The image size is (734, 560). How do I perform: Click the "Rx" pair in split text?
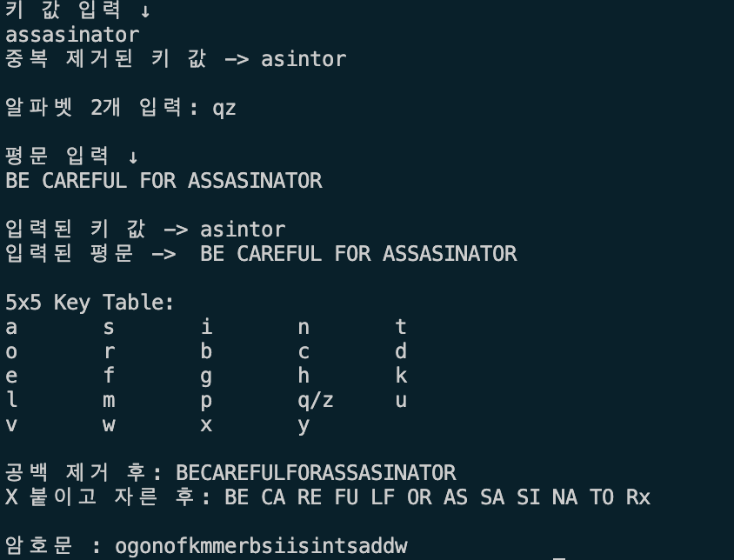pos(637,497)
